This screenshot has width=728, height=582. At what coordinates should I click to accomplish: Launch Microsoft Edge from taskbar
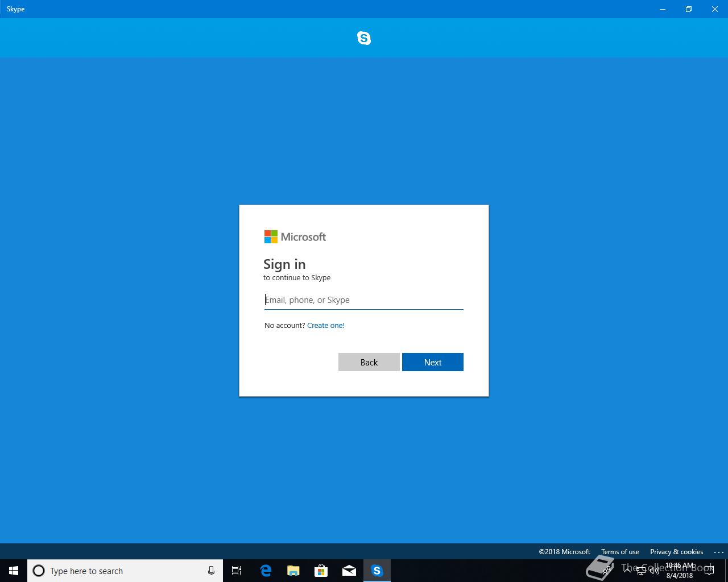coord(266,571)
